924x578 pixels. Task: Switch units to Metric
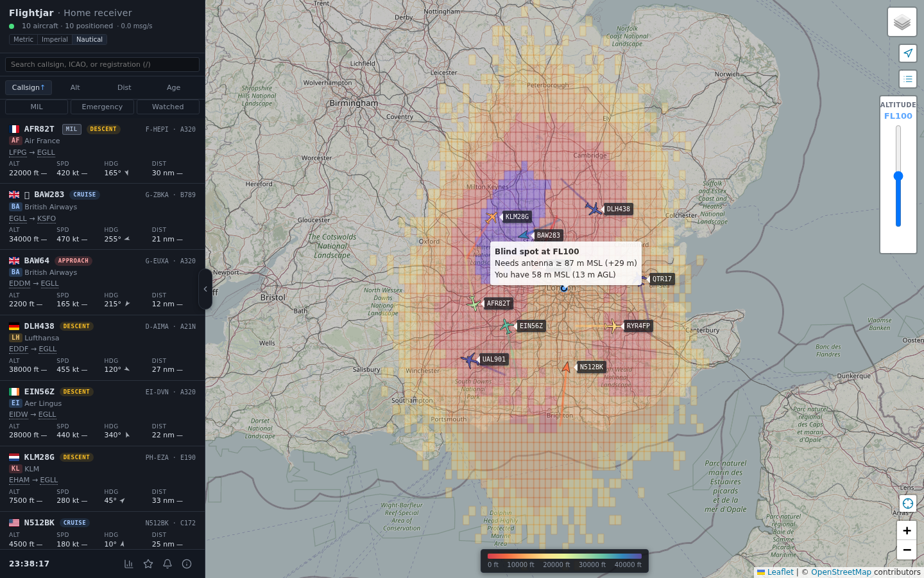(23, 39)
